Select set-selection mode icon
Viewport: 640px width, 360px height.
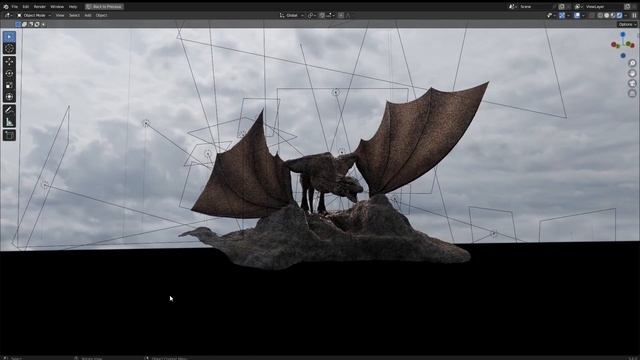pyautogui.click(x=18, y=24)
